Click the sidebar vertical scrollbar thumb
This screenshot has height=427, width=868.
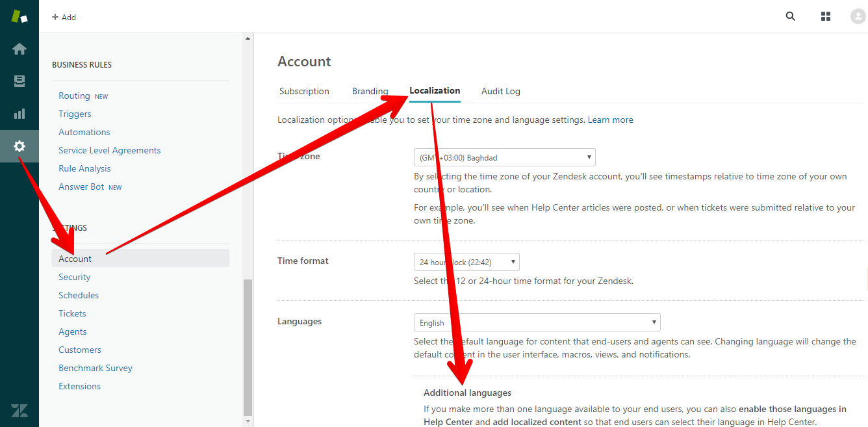(x=248, y=347)
